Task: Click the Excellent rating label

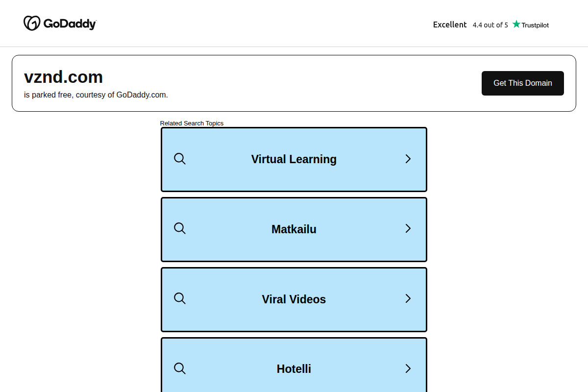Action: pyautogui.click(x=450, y=24)
